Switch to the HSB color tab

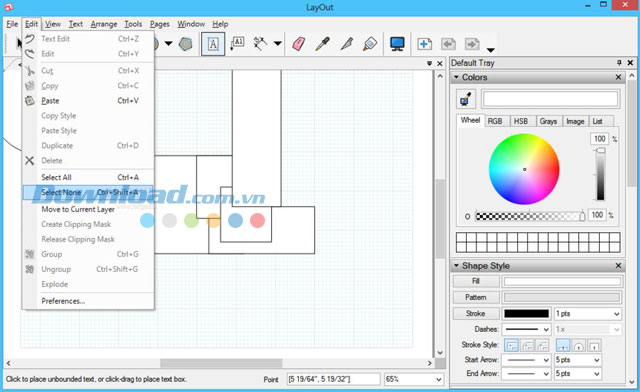click(521, 121)
